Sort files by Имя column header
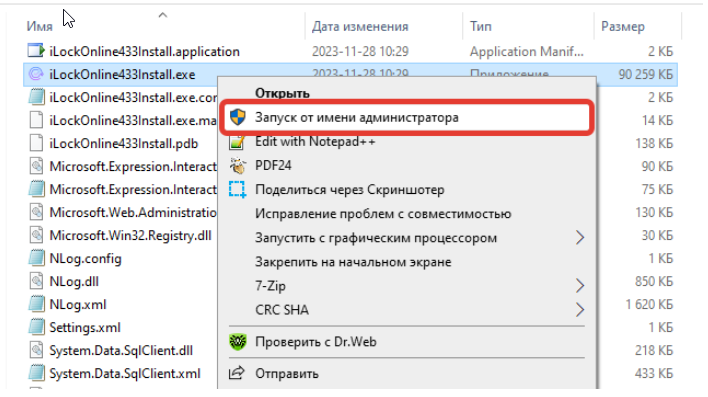708x397 pixels. 40,27
